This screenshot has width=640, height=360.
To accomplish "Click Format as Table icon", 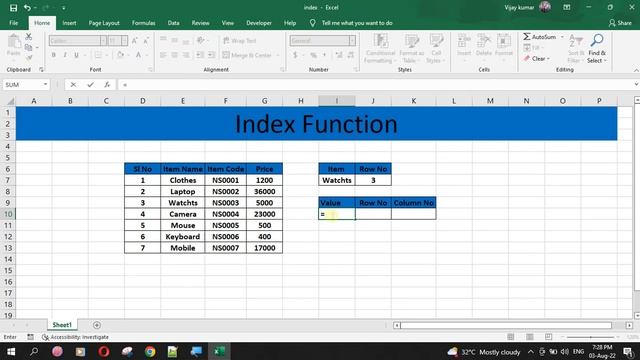I will pyautogui.click(x=411, y=41).
